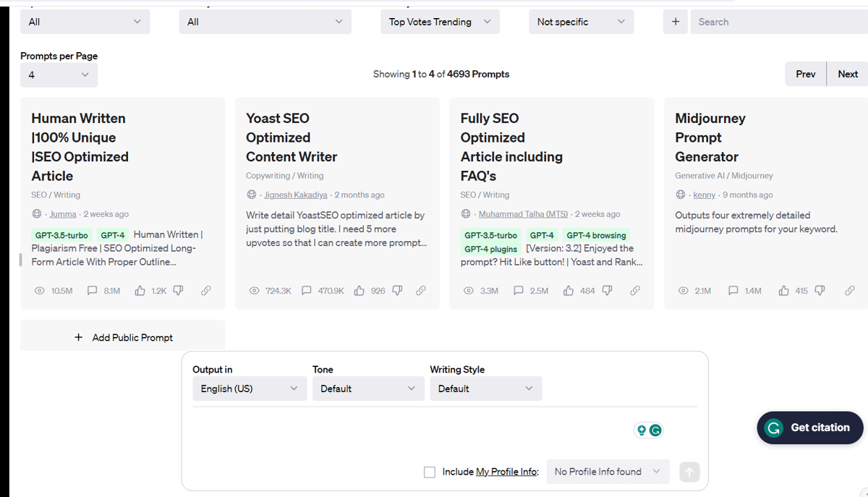This screenshot has height=497, width=868.
Task: Click the Add Public Prompt button
Action: [123, 337]
